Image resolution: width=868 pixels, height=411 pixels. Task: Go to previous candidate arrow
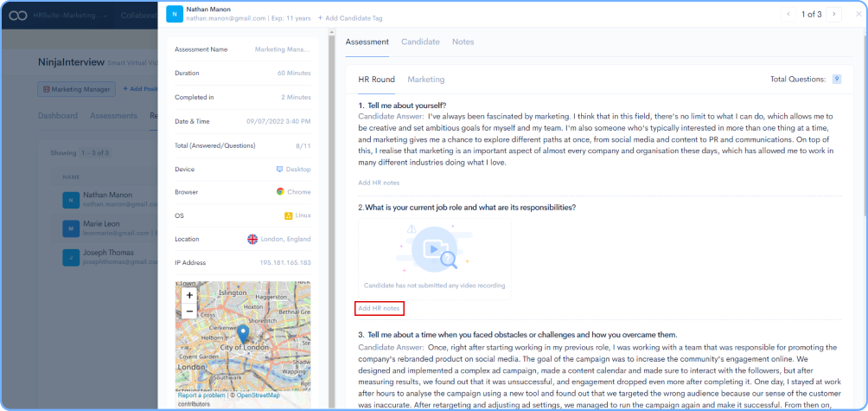[x=788, y=14]
